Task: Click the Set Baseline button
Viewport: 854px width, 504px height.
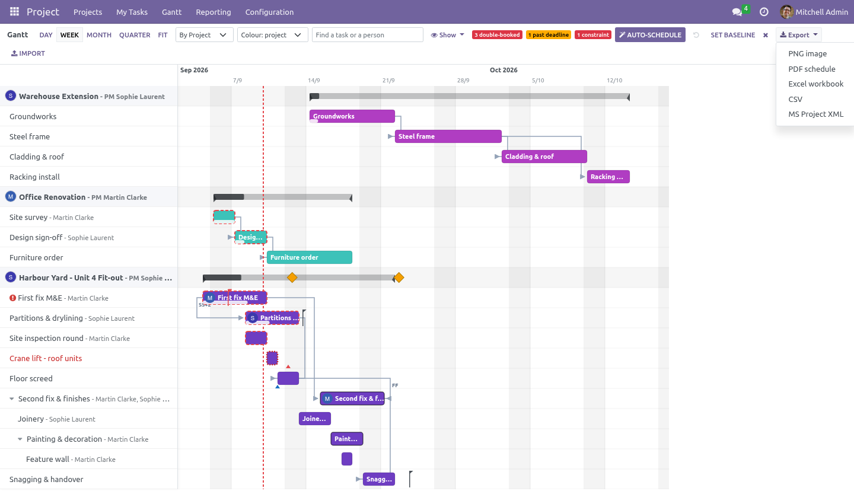Action: [733, 35]
